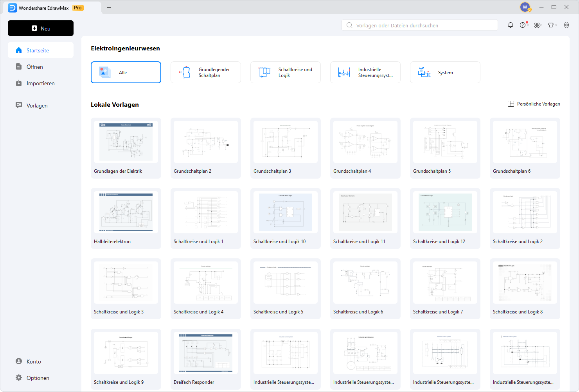This screenshot has width=579, height=392.
Task: Open Schaltkreise und Logik 1 template
Action: click(206, 218)
